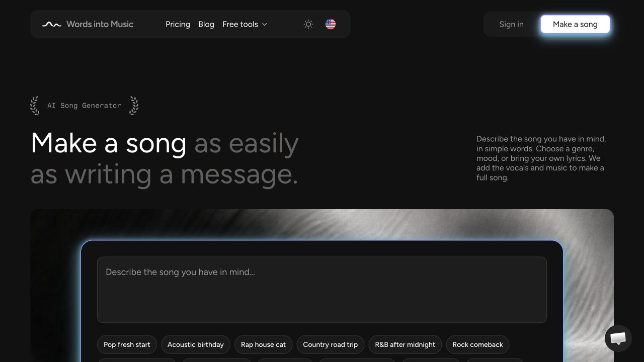
Task: Select Country road trip suggestion
Action: point(331,344)
